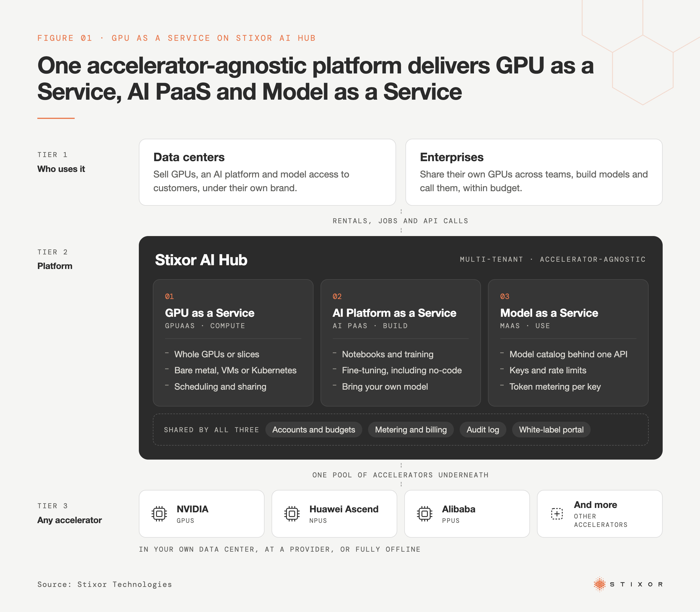Click the Huawei Ascend chip icon
This screenshot has width=700, height=612.
pyautogui.click(x=292, y=513)
